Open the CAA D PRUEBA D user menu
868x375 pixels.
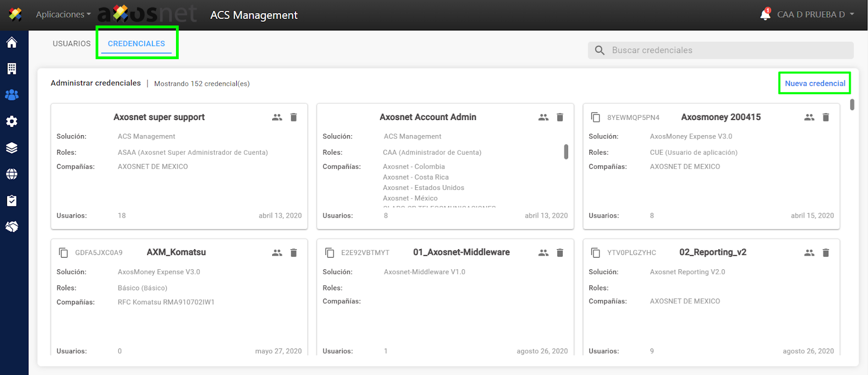tap(815, 15)
